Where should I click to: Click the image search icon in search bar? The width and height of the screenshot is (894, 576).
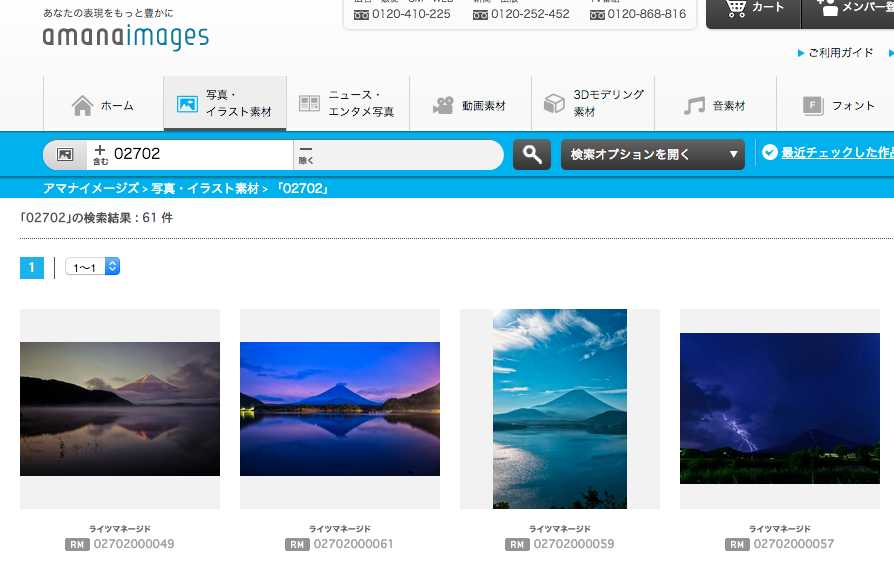[65, 155]
